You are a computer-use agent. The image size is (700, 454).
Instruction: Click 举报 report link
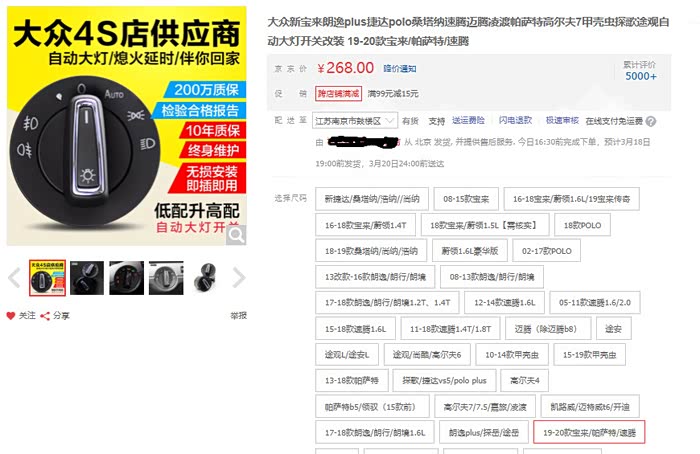click(x=238, y=316)
